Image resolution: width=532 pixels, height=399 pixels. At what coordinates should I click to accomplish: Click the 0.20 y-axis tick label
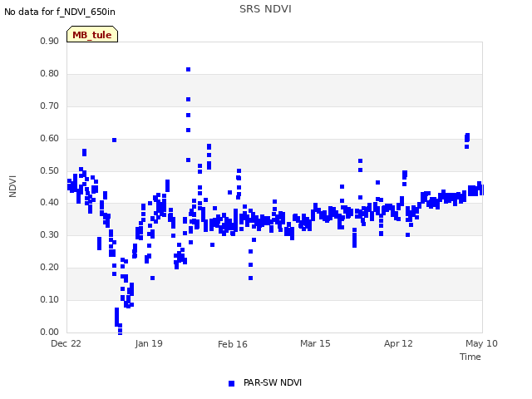point(50,268)
